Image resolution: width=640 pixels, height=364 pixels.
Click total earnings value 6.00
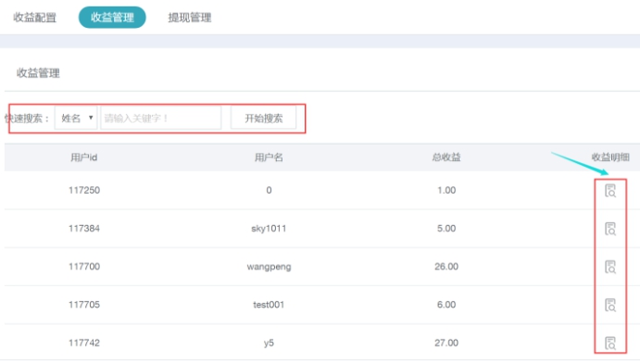click(446, 305)
